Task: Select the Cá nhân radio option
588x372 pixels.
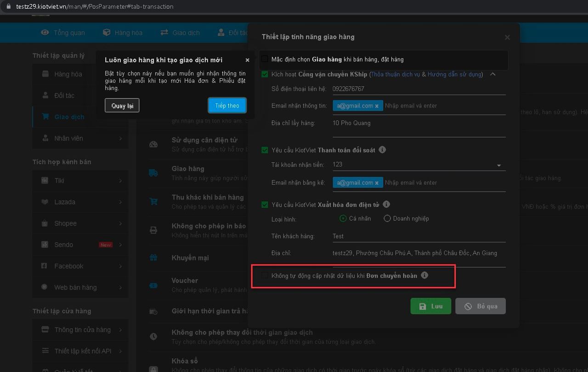Action: tap(343, 218)
